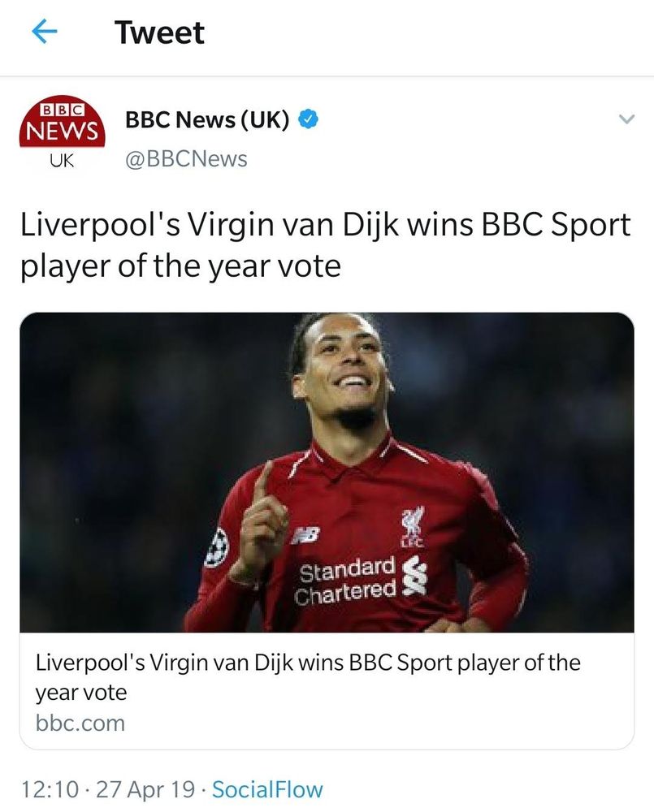Image resolution: width=654 pixels, height=812 pixels.
Task: Click the UK label under BBC logo
Action: pyautogui.click(x=63, y=161)
